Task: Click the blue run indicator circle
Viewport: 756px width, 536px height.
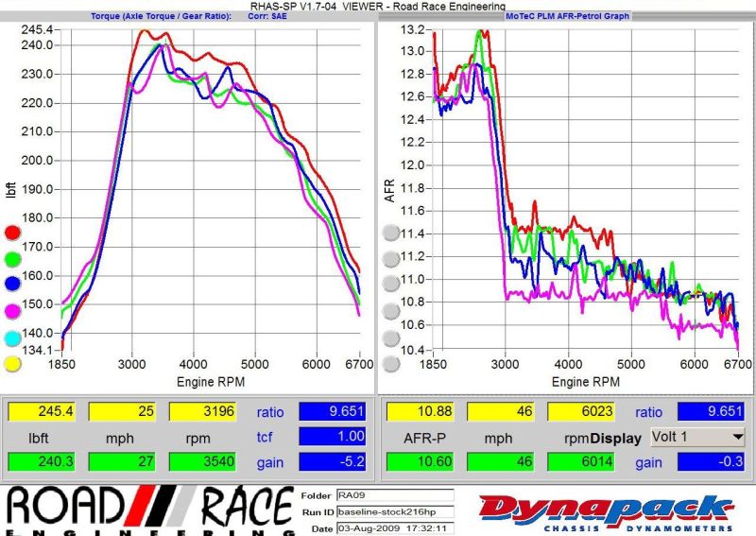Action: tap(12, 285)
